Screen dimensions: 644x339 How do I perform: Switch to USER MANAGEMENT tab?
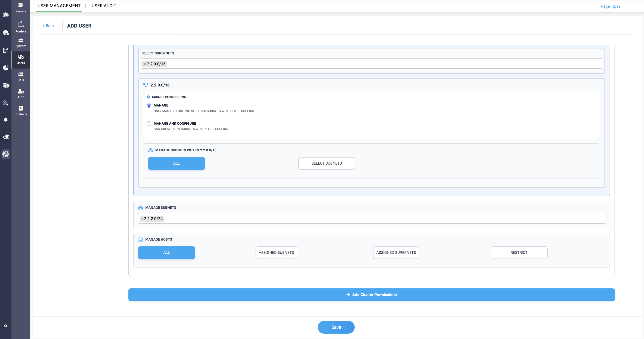coord(59,6)
